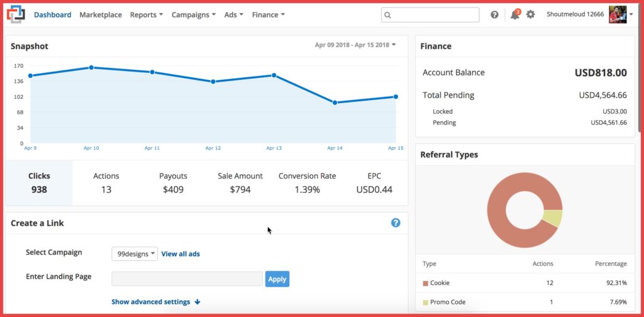The width and height of the screenshot is (644, 317).
Task: Click the Snapshot panel heading
Action: [x=29, y=47]
